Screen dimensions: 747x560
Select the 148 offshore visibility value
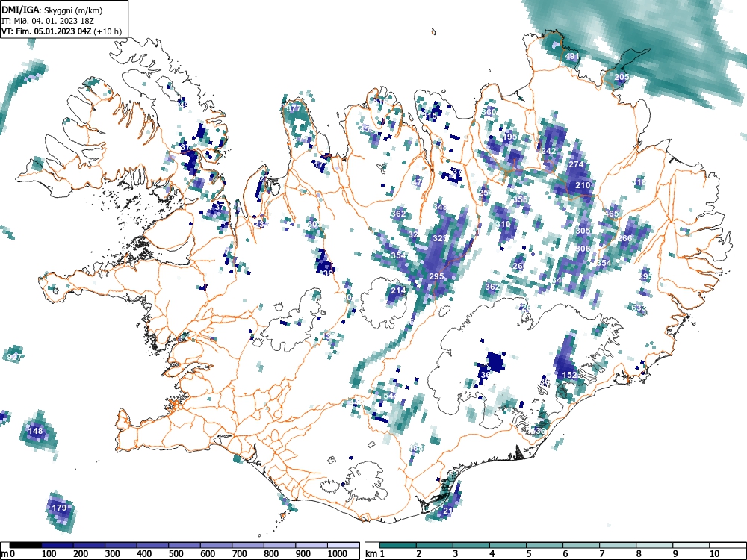pyautogui.click(x=35, y=431)
